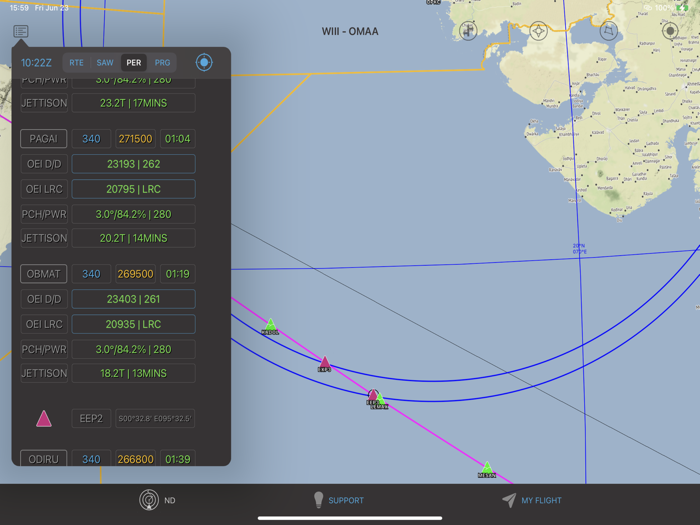Tap the polygon area round map button
The image size is (700, 525).
click(x=608, y=31)
